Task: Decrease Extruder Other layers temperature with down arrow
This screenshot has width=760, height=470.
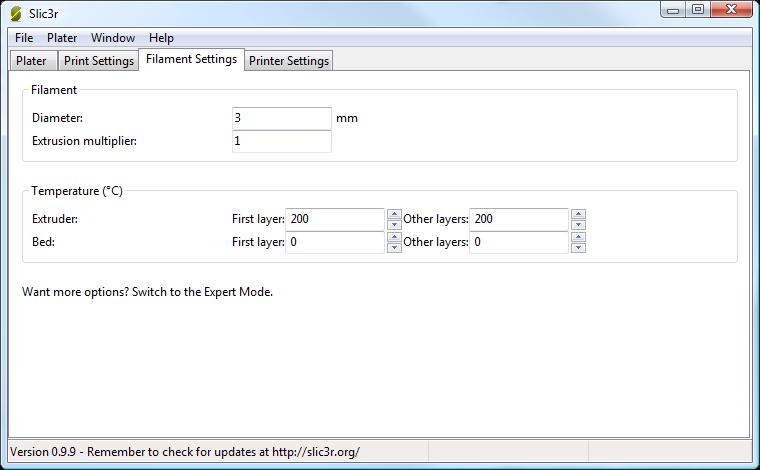Action: (x=578, y=224)
